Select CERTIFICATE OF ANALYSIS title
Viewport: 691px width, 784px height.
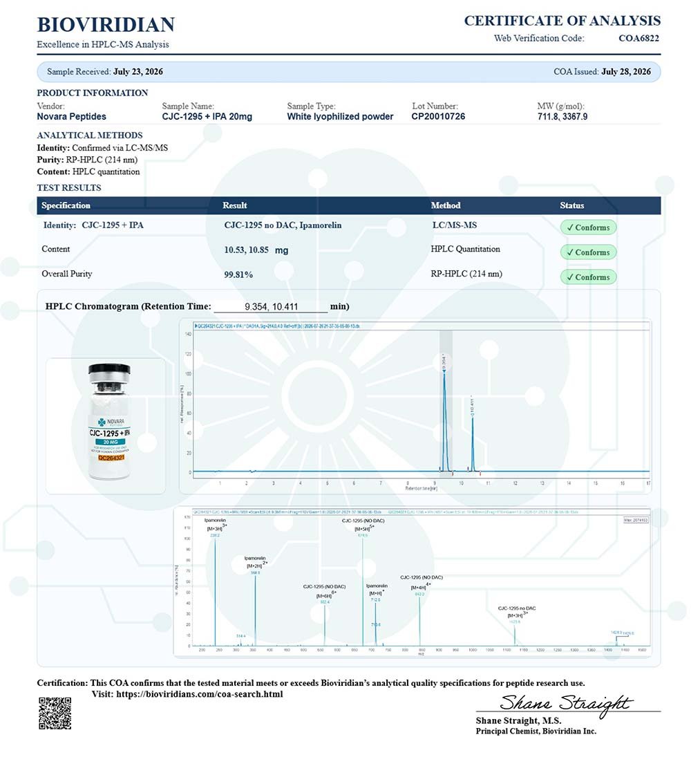pos(562,21)
